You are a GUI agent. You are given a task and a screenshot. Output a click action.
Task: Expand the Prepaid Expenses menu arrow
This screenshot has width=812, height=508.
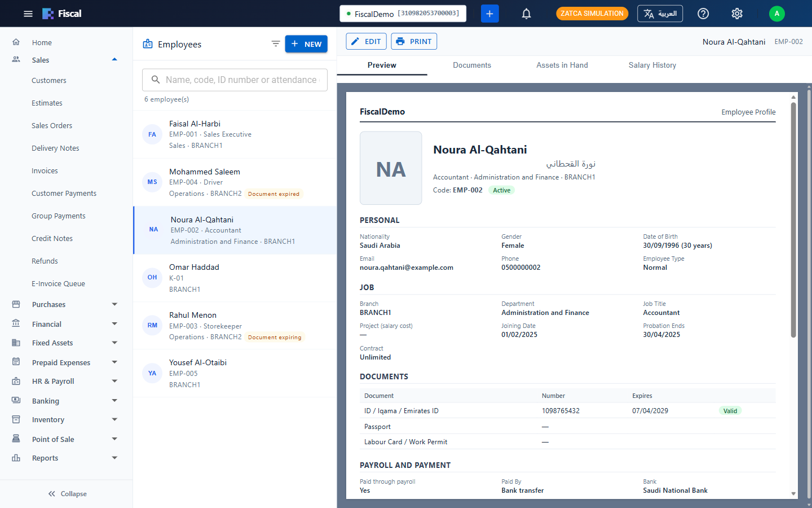[114, 362]
